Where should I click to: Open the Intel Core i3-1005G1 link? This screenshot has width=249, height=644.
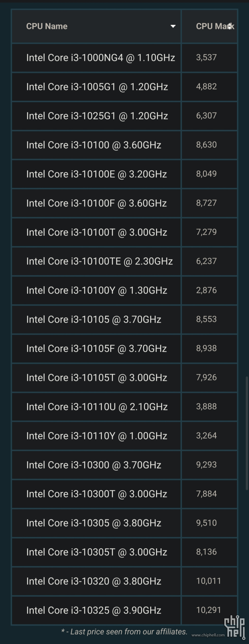(x=97, y=87)
